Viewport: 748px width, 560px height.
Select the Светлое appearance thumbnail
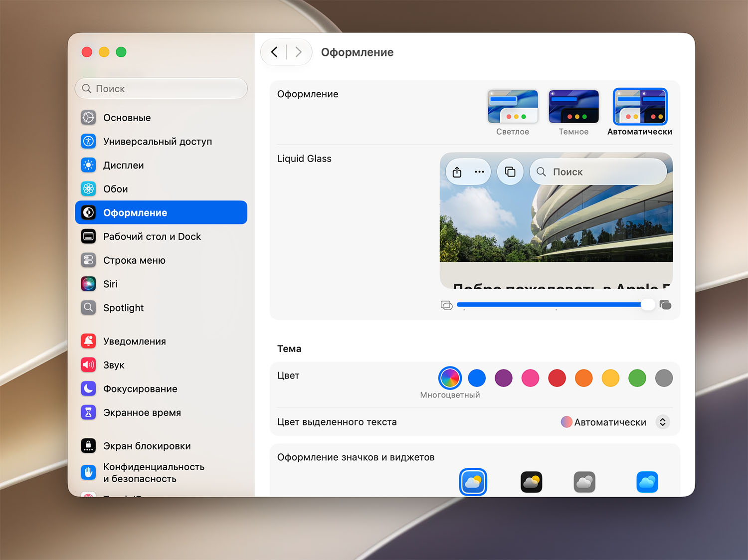(x=513, y=107)
